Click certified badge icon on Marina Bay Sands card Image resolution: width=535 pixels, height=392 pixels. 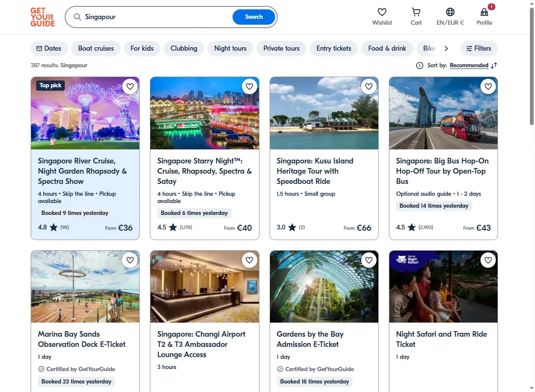(41, 369)
